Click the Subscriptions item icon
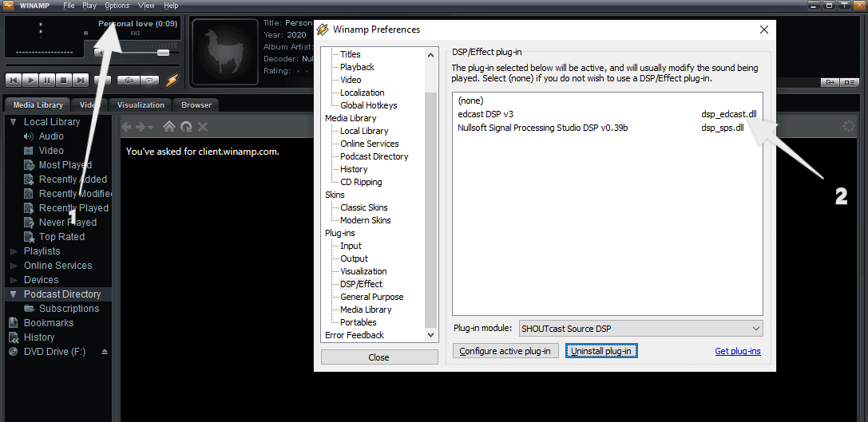This screenshot has width=868, height=422. tap(29, 309)
